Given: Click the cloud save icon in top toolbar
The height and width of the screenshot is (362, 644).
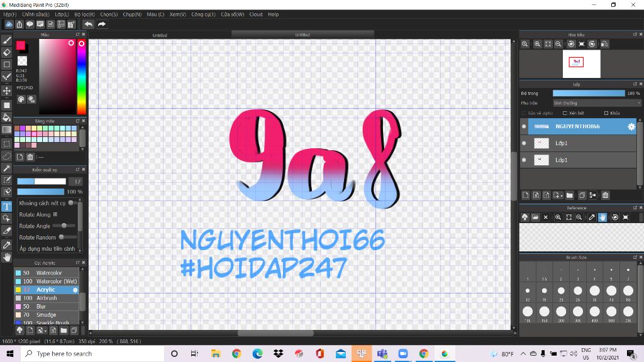Looking at the screenshot, I should (x=9, y=25).
